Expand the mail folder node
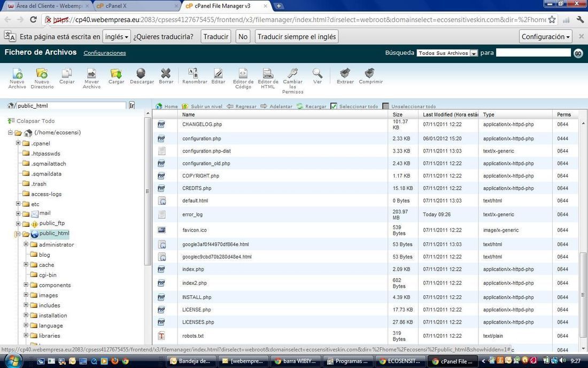This screenshot has width=588, height=368. coord(18,213)
